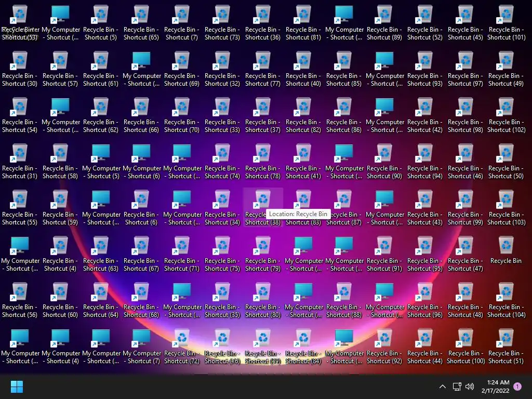Open the notification badge showing 1
532x399 pixels.
517,387
